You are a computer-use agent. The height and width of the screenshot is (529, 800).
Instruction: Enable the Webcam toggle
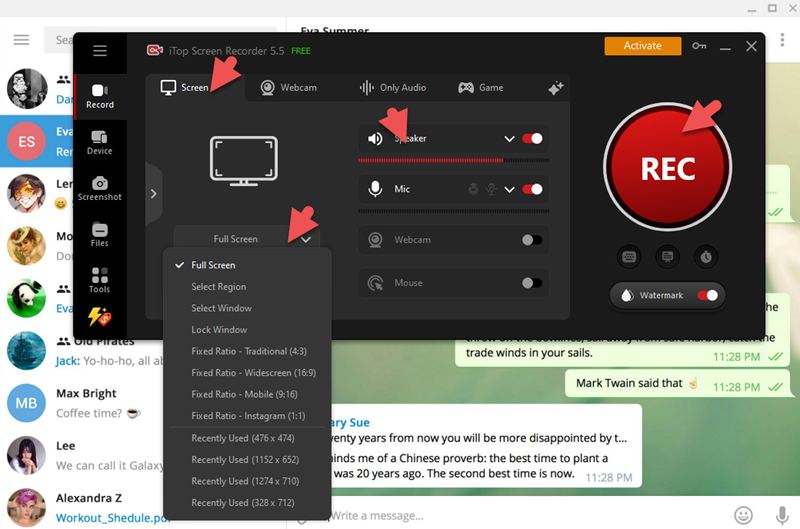pyautogui.click(x=532, y=240)
